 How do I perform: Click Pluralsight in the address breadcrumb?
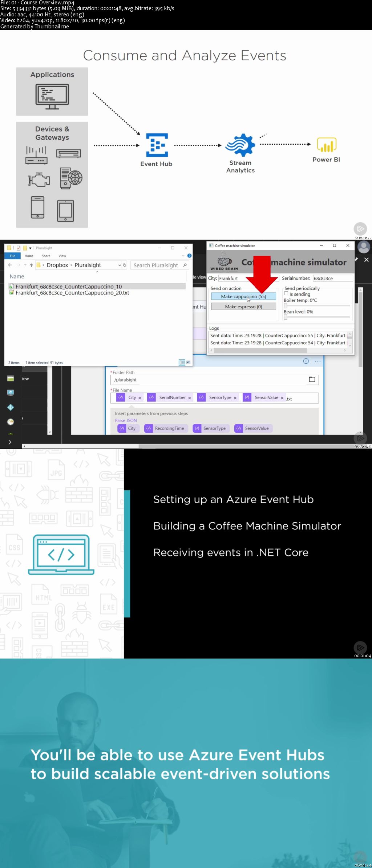coord(88,265)
